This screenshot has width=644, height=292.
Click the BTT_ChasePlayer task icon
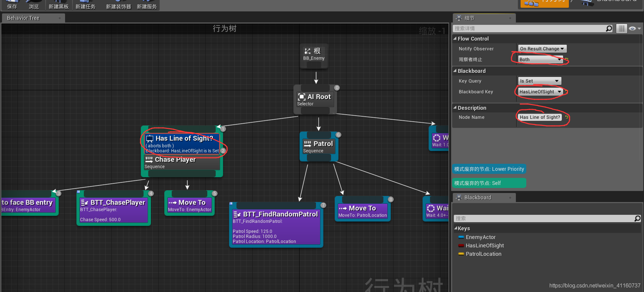(x=84, y=202)
